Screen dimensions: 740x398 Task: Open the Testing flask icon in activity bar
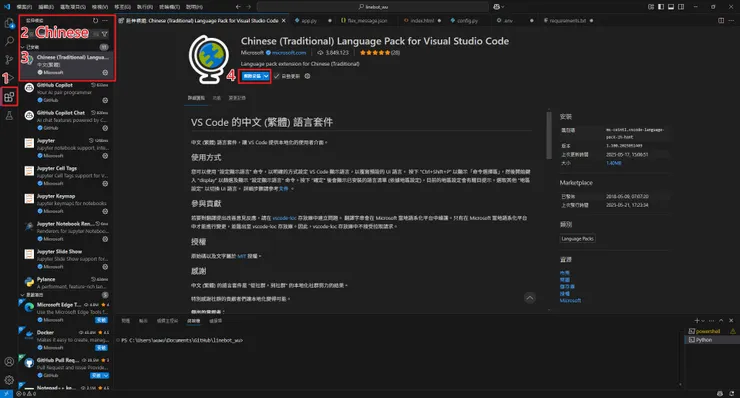point(9,116)
